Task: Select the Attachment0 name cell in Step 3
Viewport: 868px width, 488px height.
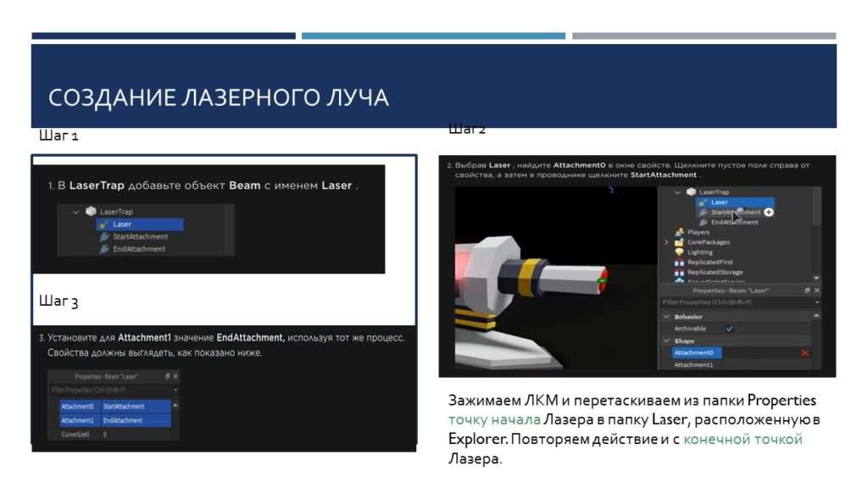Action: click(x=81, y=407)
